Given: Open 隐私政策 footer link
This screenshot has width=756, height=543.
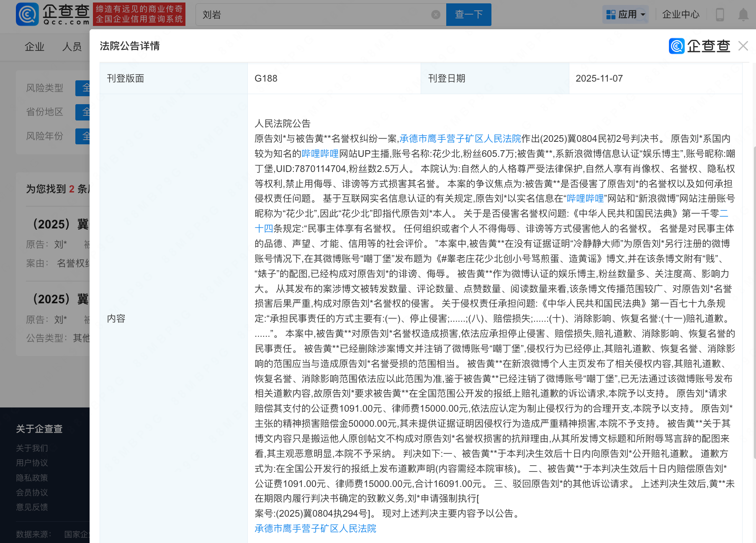Looking at the screenshot, I should click(x=32, y=478).
